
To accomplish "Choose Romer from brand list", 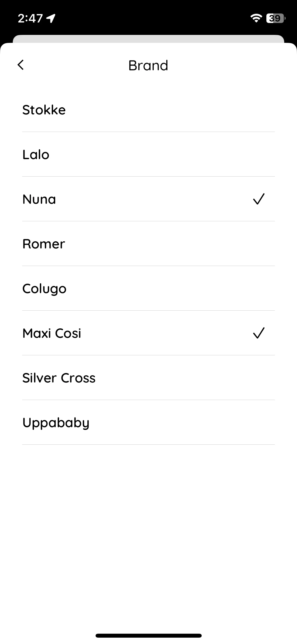I will coord(148,244).
